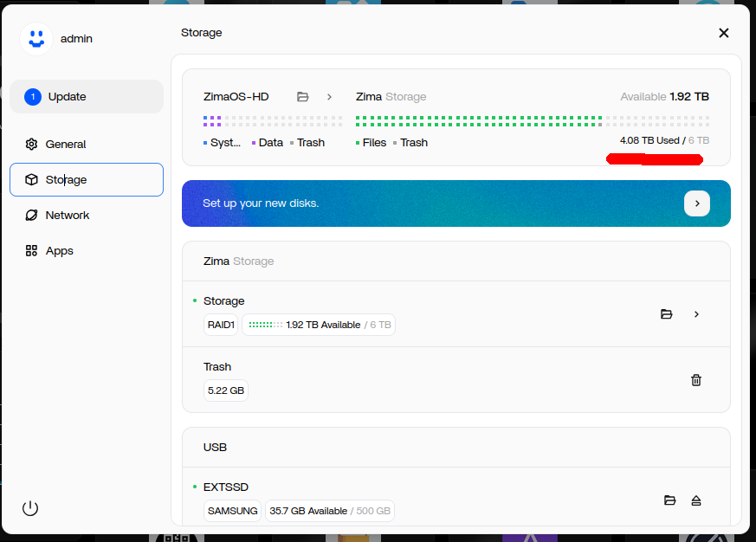Empty Trash using the trash bin icon
This screenshot has height=542, width=756.
click(695, 380)
